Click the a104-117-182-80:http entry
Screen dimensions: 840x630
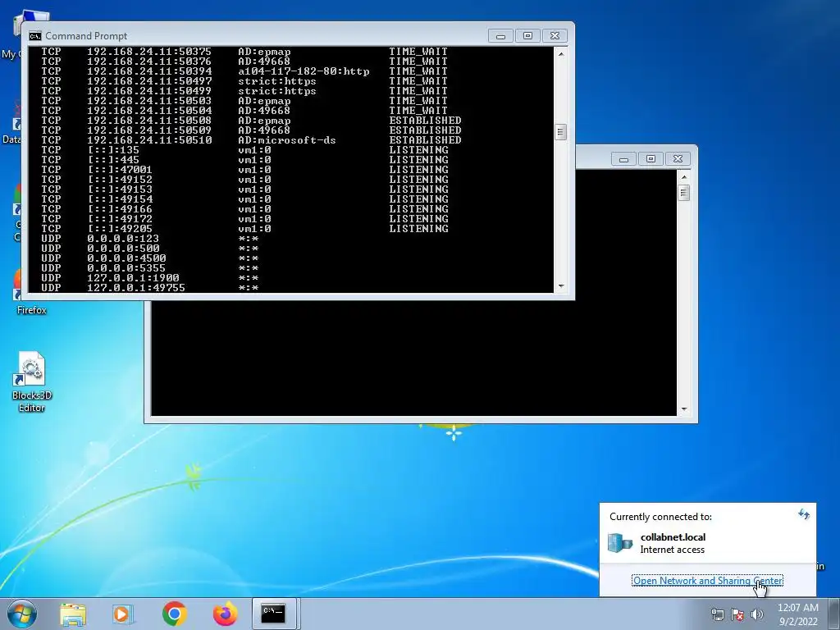(x=304, y=71)
